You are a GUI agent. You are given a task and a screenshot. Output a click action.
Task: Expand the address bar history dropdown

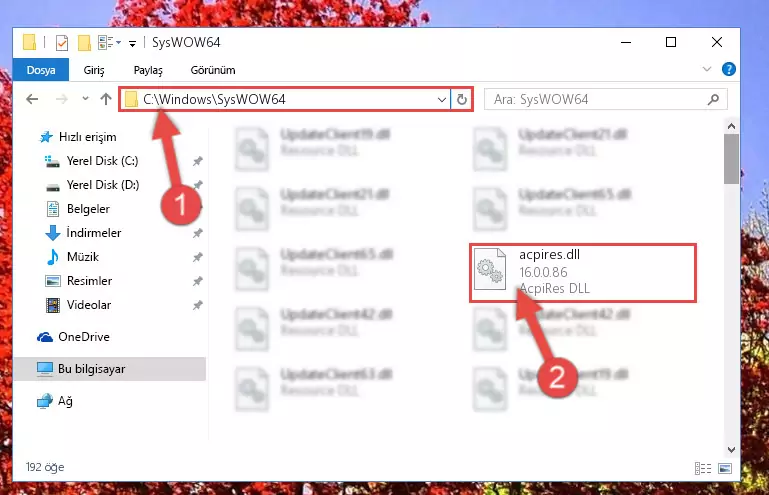(x=441, y=100)
